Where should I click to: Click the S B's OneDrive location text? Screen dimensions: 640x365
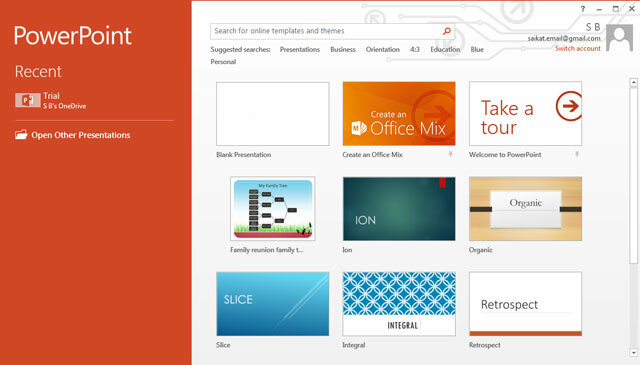tap(64, 106)
